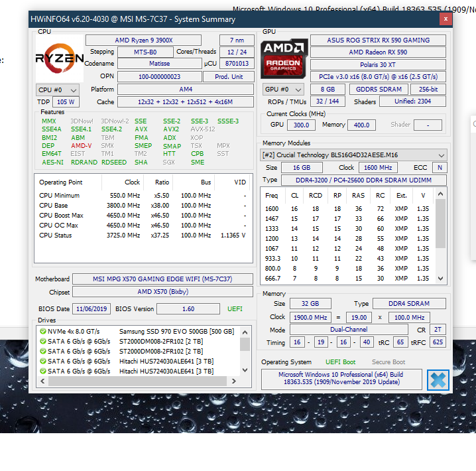Open the CPU #0 selector dropdown
476x471 pixels.
pos(58,90)
